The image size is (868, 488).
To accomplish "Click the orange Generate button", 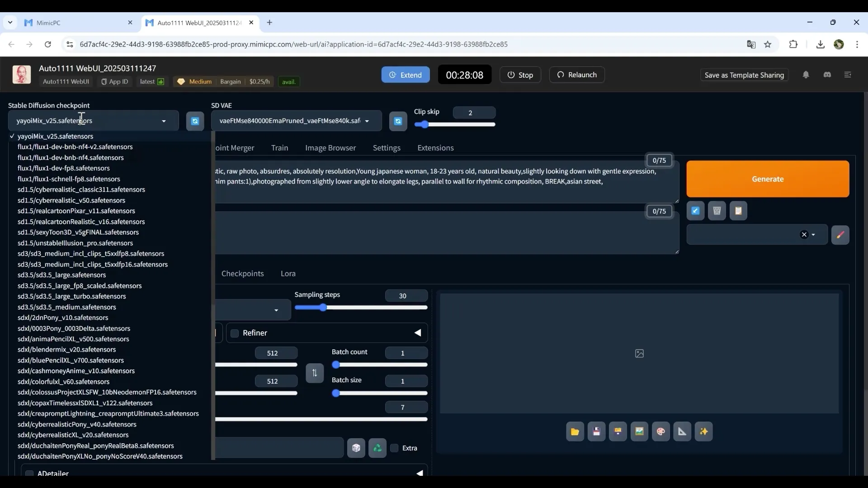I will pyautogui.click(x=768, y=179).
